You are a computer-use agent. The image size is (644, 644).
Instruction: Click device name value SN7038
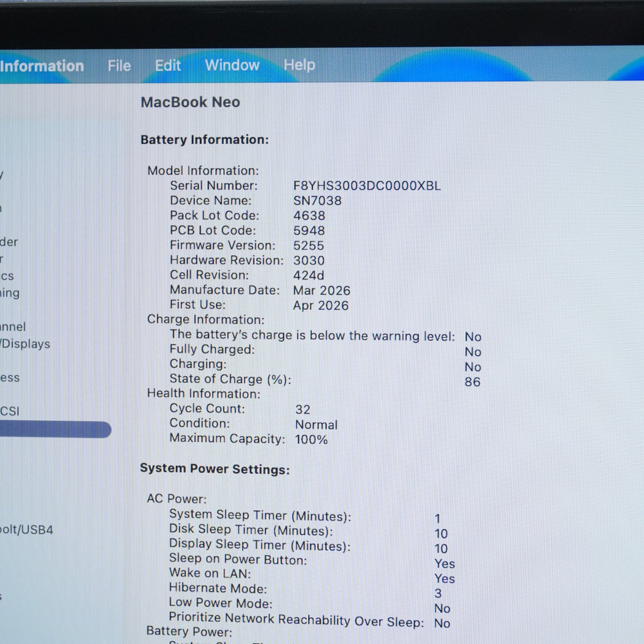[317, 201]
